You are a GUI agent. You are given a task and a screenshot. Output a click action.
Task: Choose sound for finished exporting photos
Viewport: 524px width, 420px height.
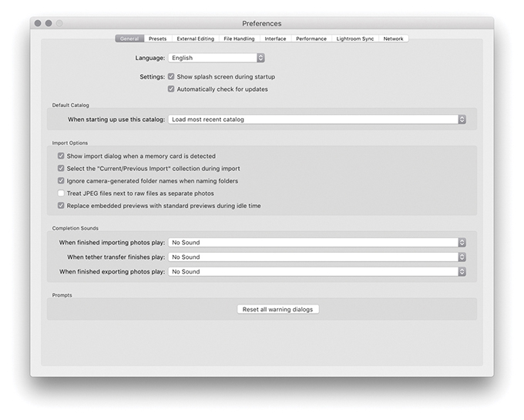point(317,271)
